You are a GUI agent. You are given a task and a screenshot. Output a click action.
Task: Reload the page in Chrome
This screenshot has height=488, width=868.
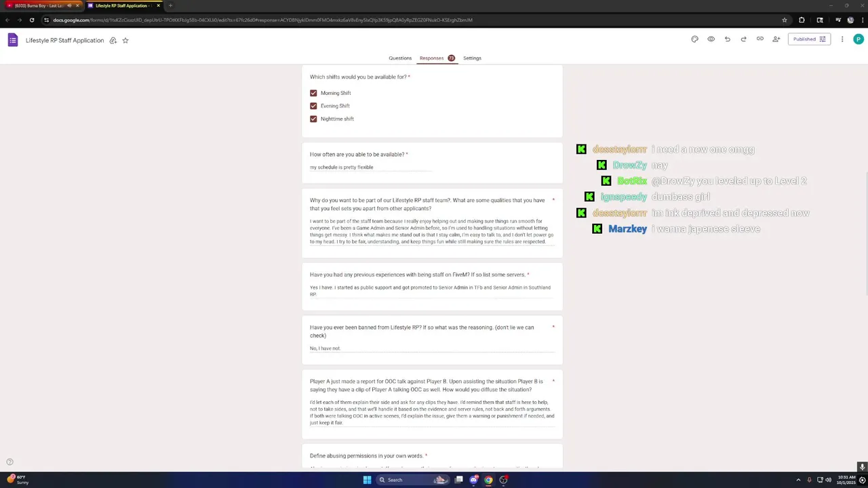[x=32, y=20]
